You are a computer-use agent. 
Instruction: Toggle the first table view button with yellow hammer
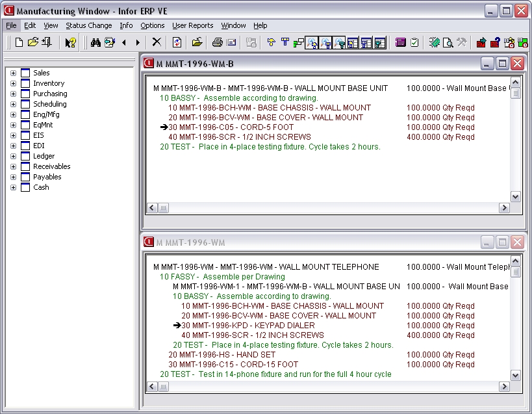tap(353, 43)
